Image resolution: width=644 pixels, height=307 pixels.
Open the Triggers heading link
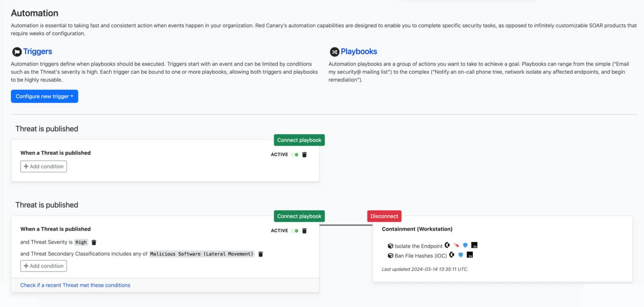click(38, 52)
